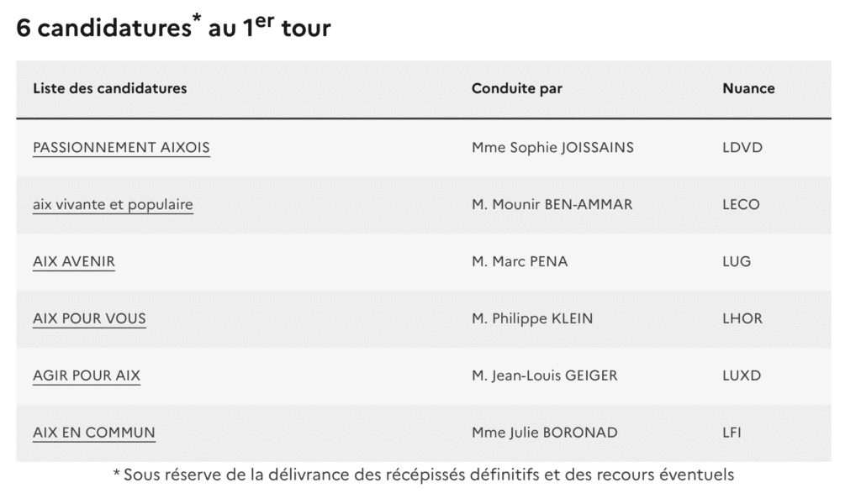Viewport: 861px width, 504px height.
Task: Click the LFI nuance label
Action: click(x=732, y=433)
